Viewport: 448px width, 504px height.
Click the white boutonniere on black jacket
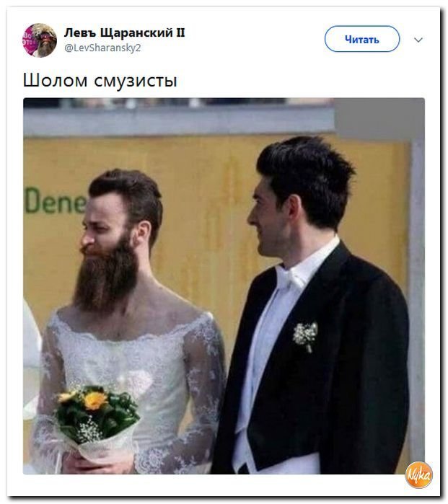click(x=305, y=336)
